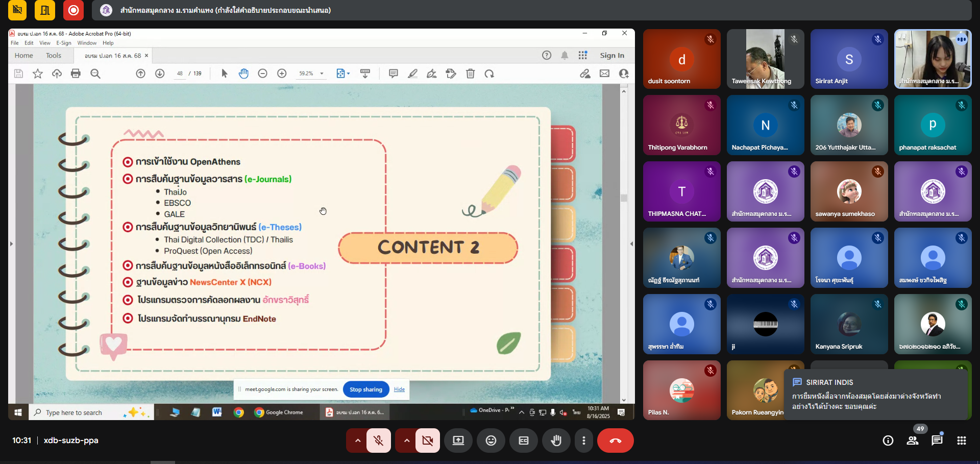Click the document vertical scrollbar thumb
Screen dimensions: 980x464
(624, 198)
